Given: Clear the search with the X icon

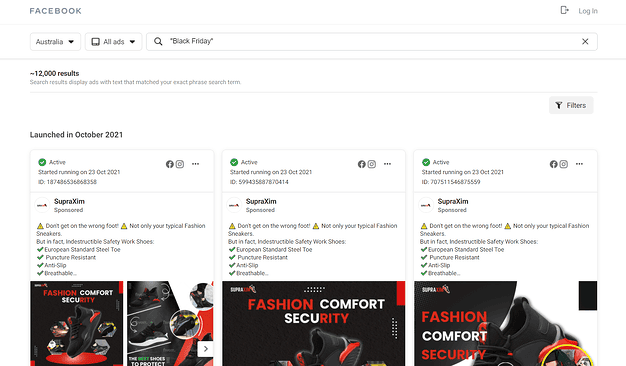Looking at the screenshot, I should pos(585,42).
